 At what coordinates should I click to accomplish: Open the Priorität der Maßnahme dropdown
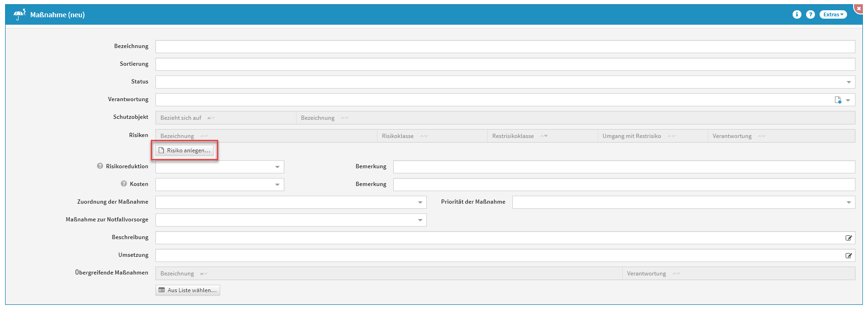click(848, 202)
